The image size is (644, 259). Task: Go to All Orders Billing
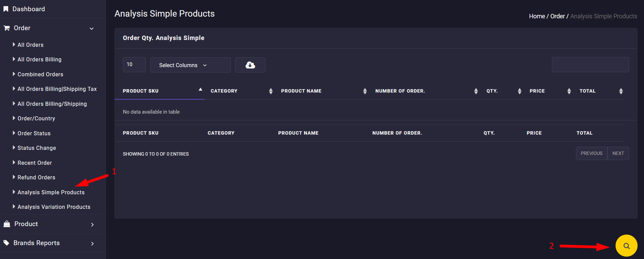(x=39, y=59)
